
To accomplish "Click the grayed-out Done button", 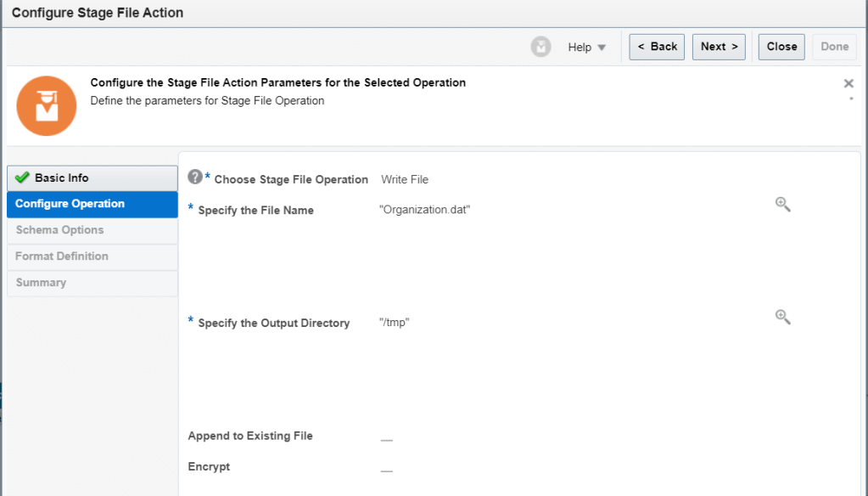I will point(834,47).
